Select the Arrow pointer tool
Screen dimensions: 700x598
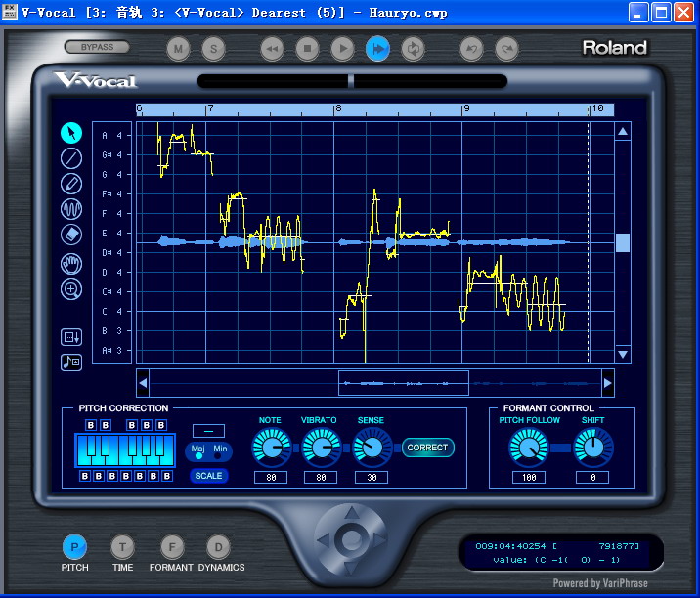(71, 133)
